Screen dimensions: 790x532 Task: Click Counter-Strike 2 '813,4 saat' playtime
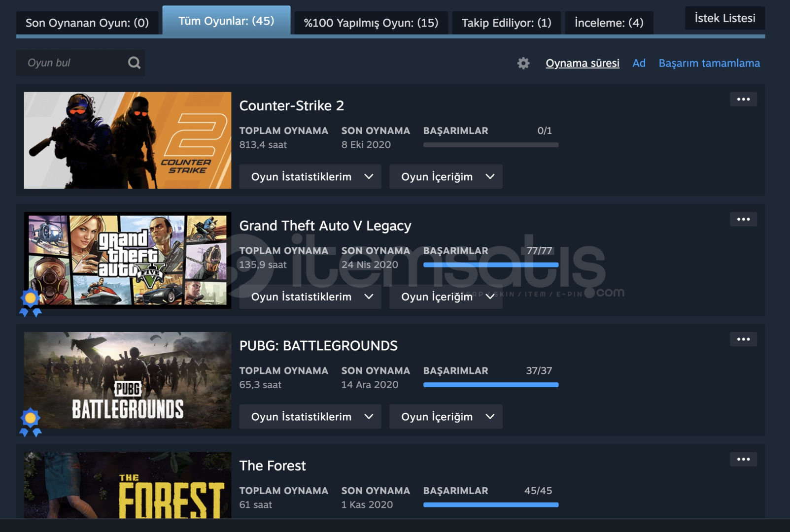point(263,145)
